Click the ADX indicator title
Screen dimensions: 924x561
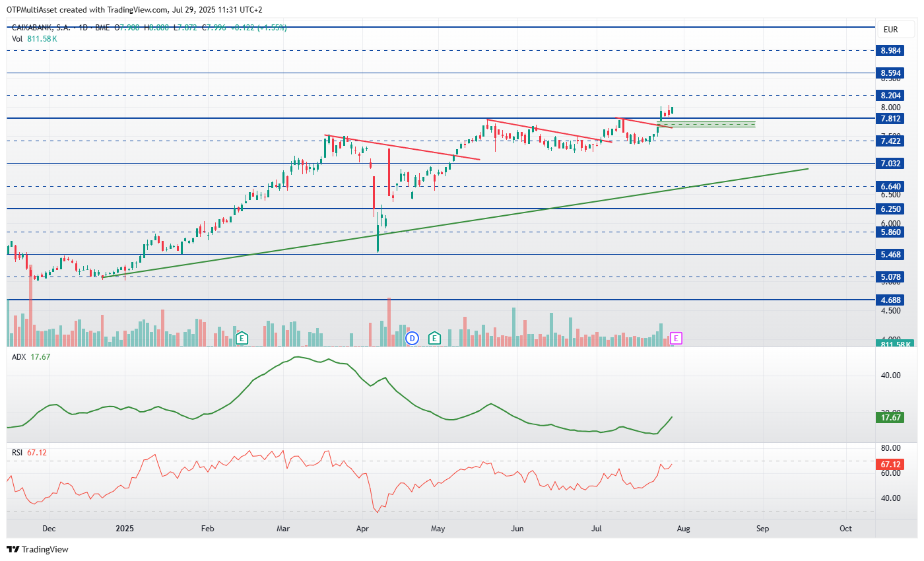click(x=19, y=356)
